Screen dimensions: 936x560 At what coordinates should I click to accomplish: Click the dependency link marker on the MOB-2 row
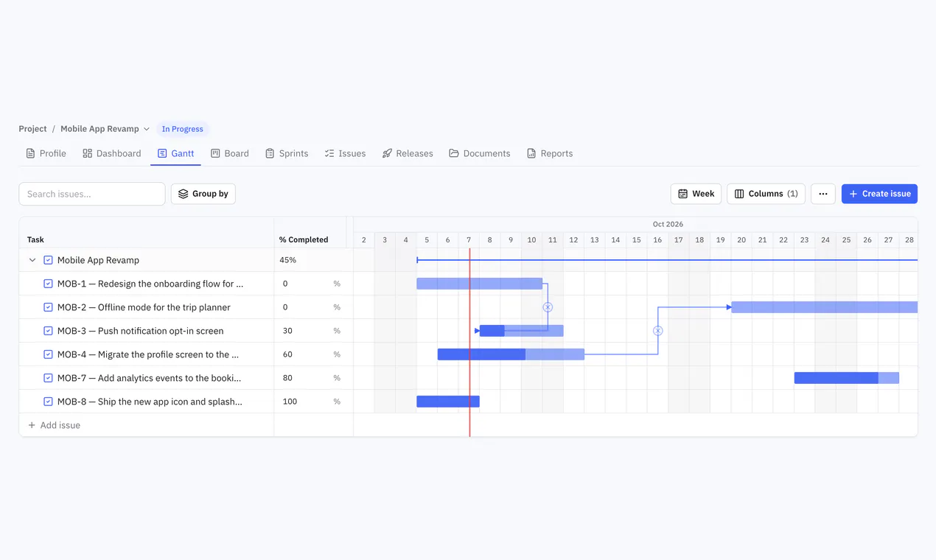click(548, 307)
